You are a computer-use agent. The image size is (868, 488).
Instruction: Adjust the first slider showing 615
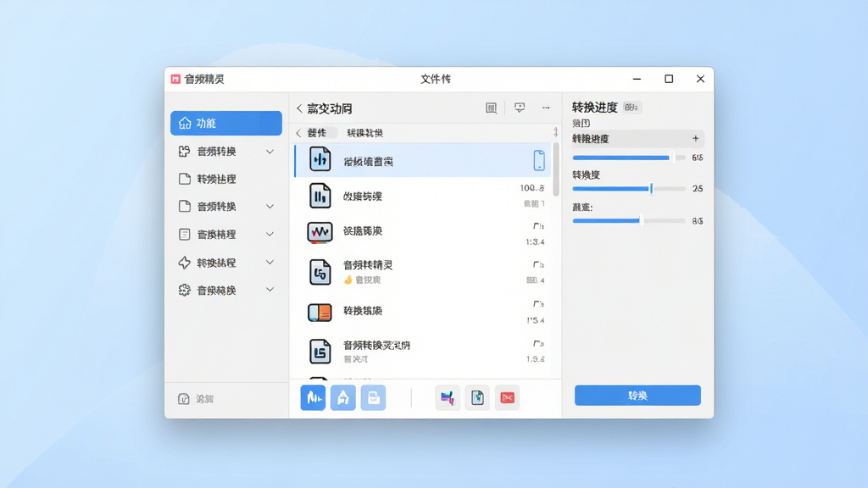(628, 158)
